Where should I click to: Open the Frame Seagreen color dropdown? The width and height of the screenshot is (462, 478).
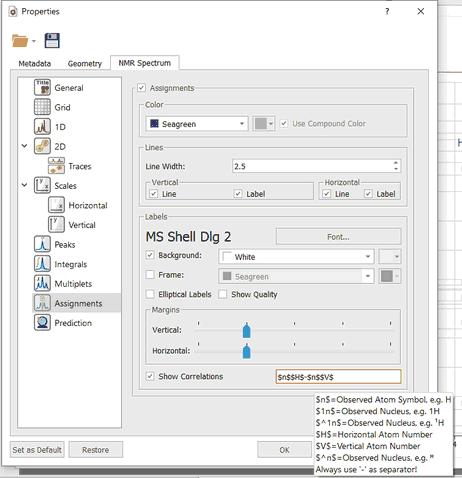click(x=296, y=276)
